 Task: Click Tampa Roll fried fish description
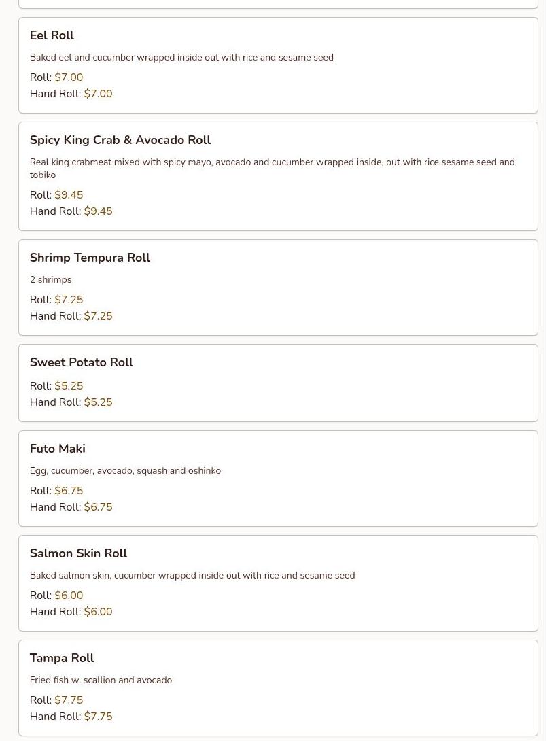[101, 680]
